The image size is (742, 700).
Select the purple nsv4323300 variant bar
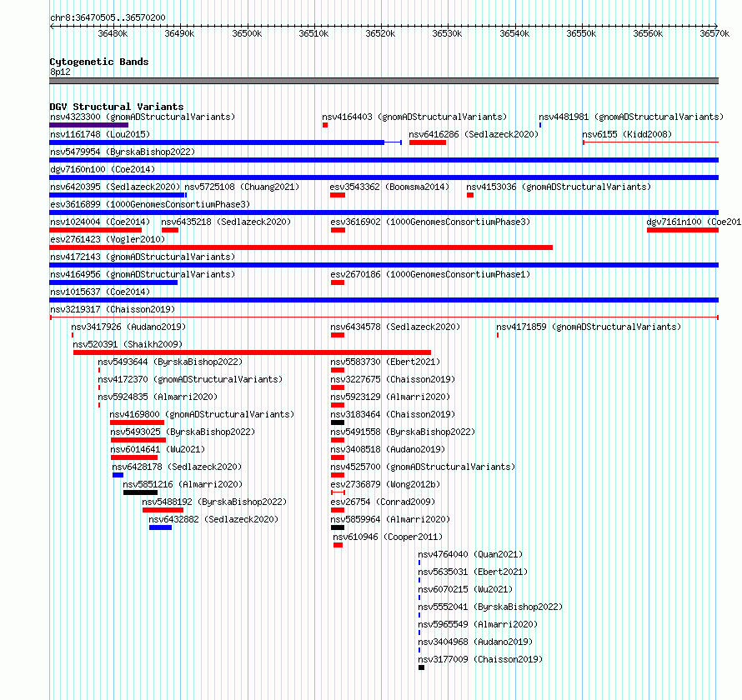89,125
